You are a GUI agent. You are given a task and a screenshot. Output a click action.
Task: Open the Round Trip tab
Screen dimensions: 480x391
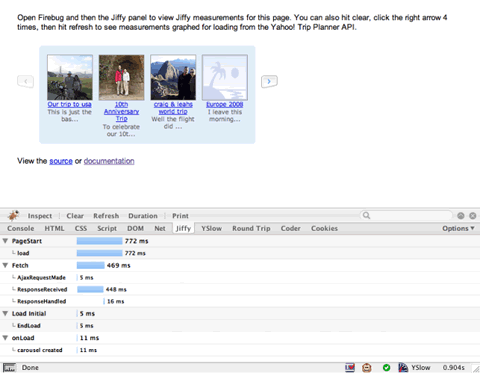pos(251,228)
